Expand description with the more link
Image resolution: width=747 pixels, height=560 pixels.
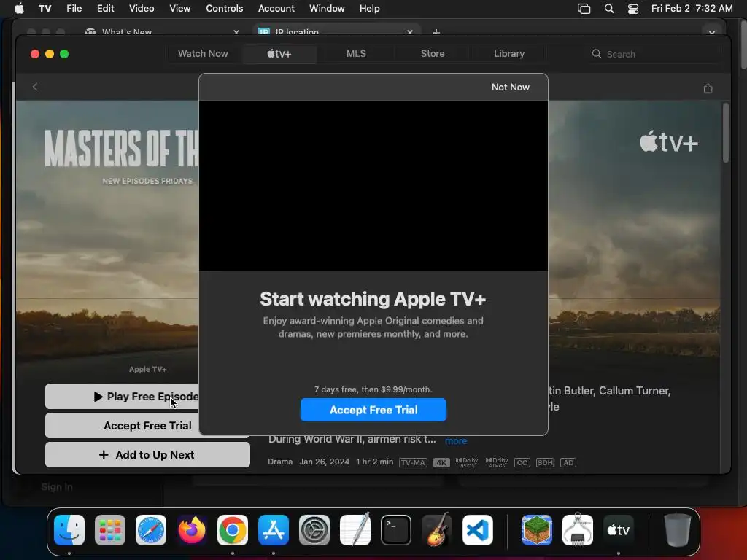455,441
